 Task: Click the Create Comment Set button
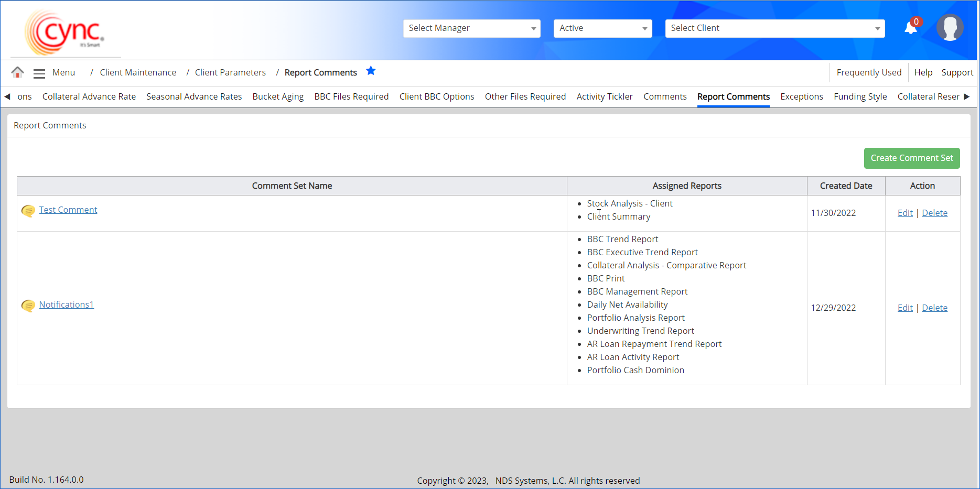point(911,158)
